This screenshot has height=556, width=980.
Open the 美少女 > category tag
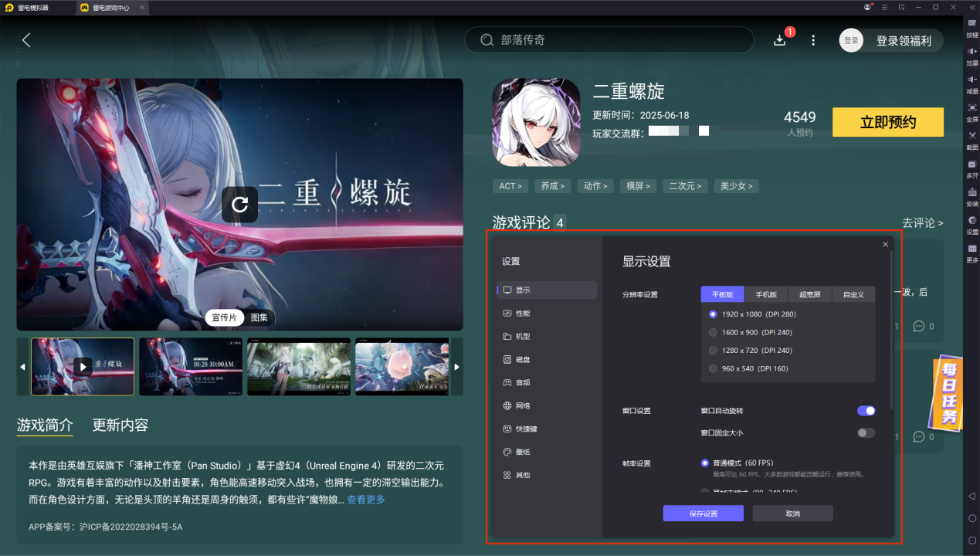pos(737,186)
